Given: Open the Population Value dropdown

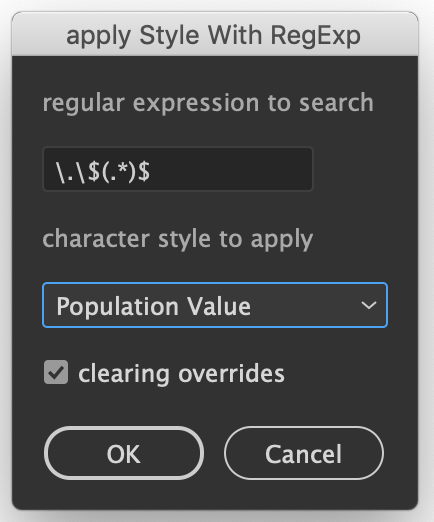Looking at the screenshot, I should pyautogui.click(x=215, y=305).
